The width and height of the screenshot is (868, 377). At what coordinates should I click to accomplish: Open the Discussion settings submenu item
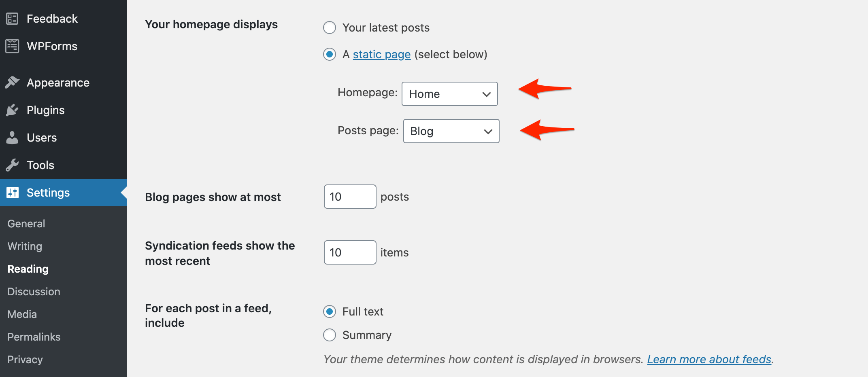(34, 292)
